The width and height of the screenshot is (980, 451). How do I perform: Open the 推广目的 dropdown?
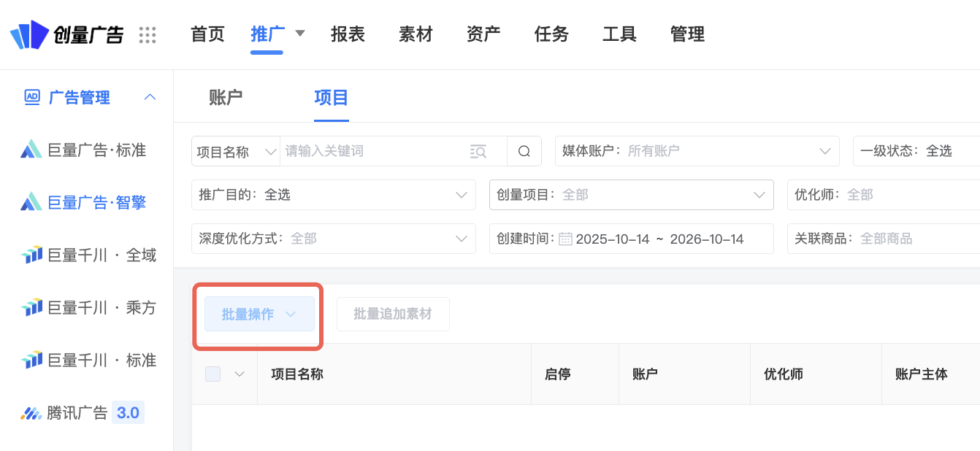point(334,195)
